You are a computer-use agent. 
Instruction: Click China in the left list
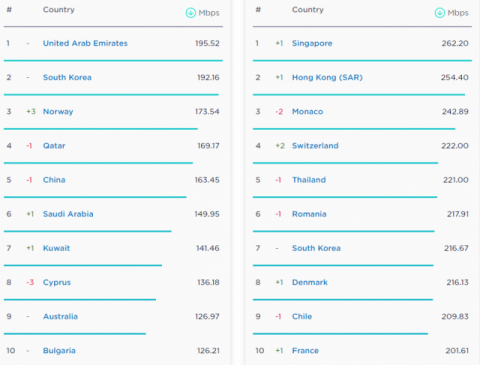point(54,180)
